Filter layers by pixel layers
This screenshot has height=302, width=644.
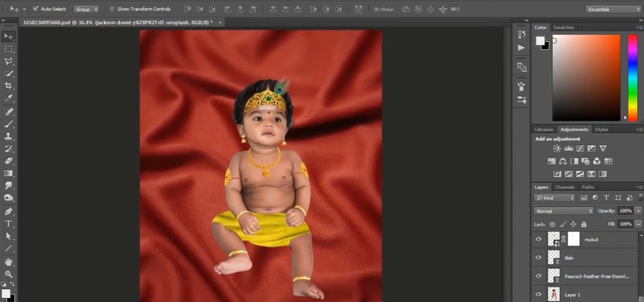point(584,197)
